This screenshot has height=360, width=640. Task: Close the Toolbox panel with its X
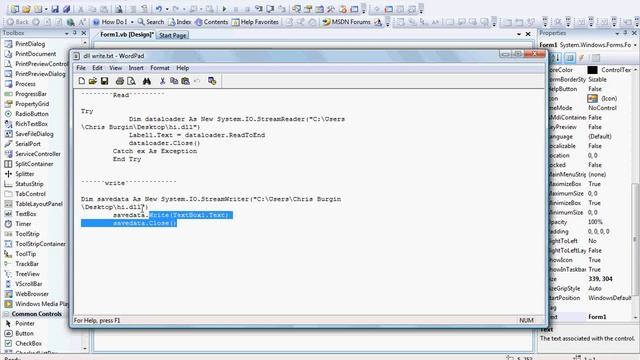pos(84,33)
